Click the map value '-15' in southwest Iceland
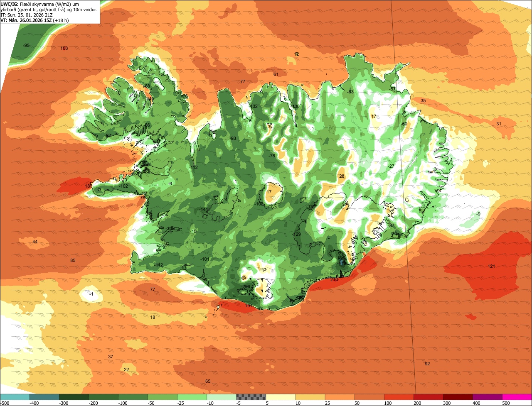 193,232
